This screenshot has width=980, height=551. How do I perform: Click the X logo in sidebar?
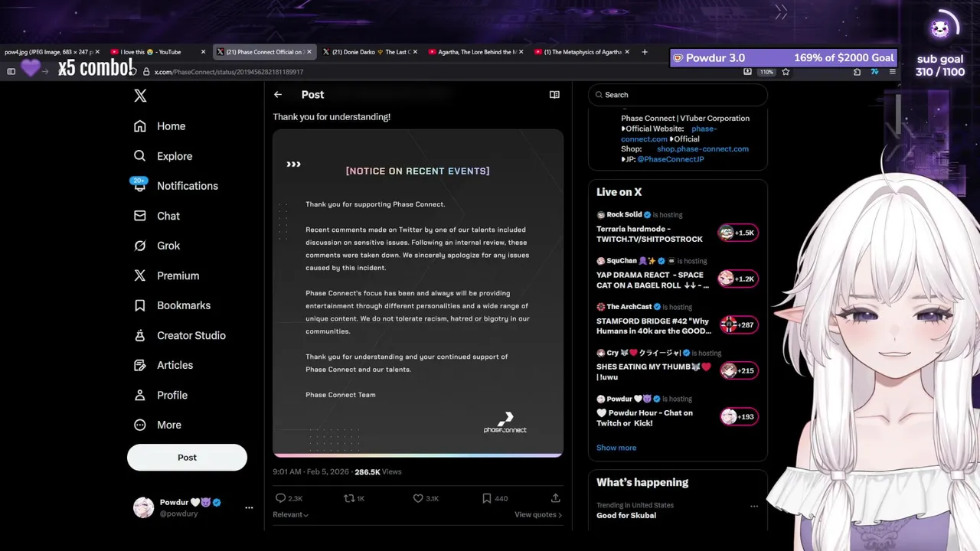tap(140, 96)
